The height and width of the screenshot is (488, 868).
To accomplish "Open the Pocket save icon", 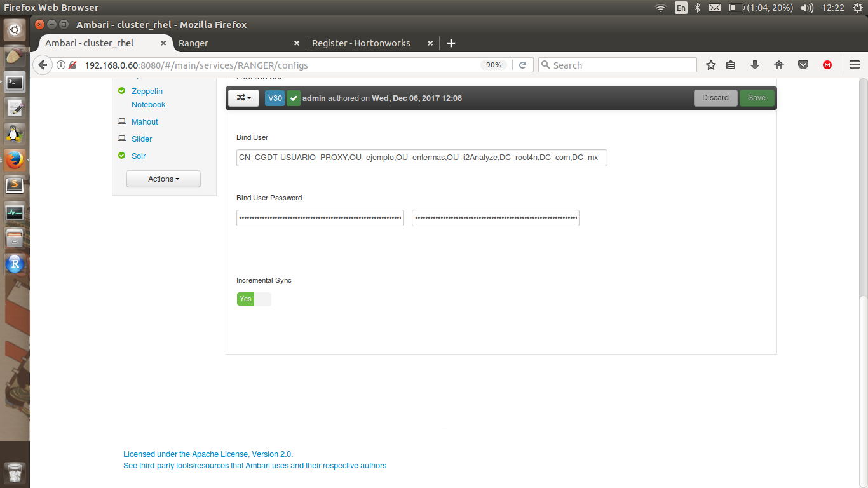I will [803, 64].
